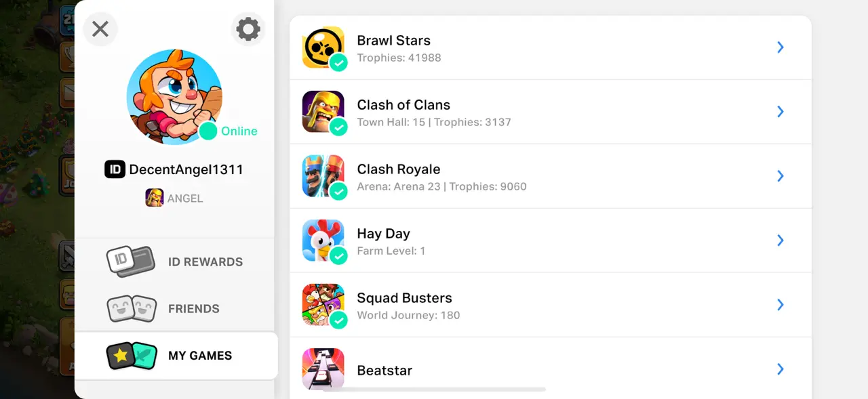The width and height of the screenshot is (868, 399).
Task: Tap the Brawl Stars game icon
Action: point(323,47)
